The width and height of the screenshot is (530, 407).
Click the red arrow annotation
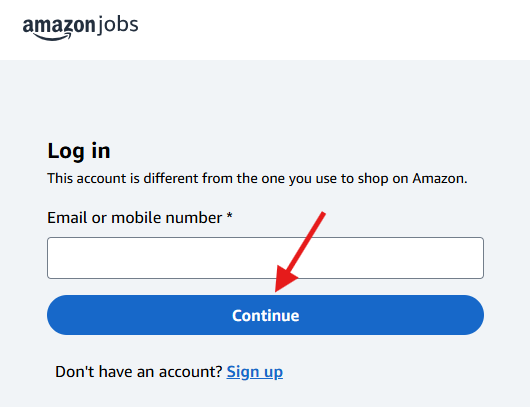[299, 252]
